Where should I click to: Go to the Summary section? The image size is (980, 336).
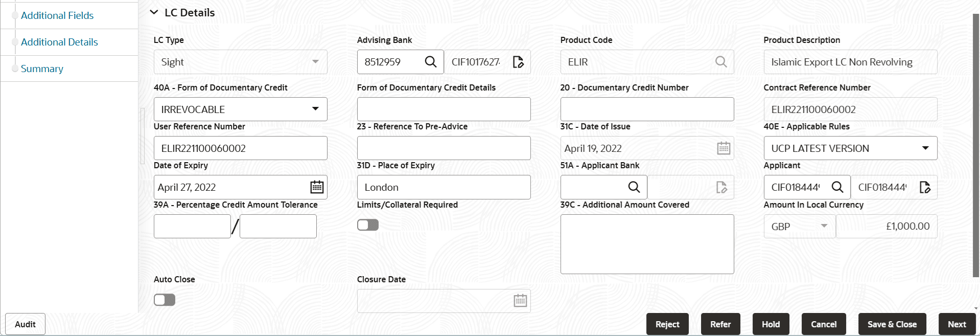(42, 69)
